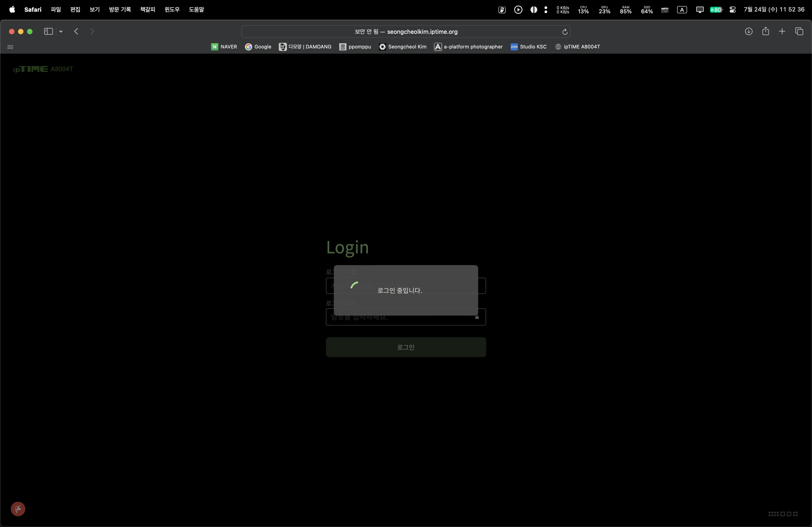Open the GPU 23% monitor
This screenshot has width=812, height=527.
click(604, 9)
